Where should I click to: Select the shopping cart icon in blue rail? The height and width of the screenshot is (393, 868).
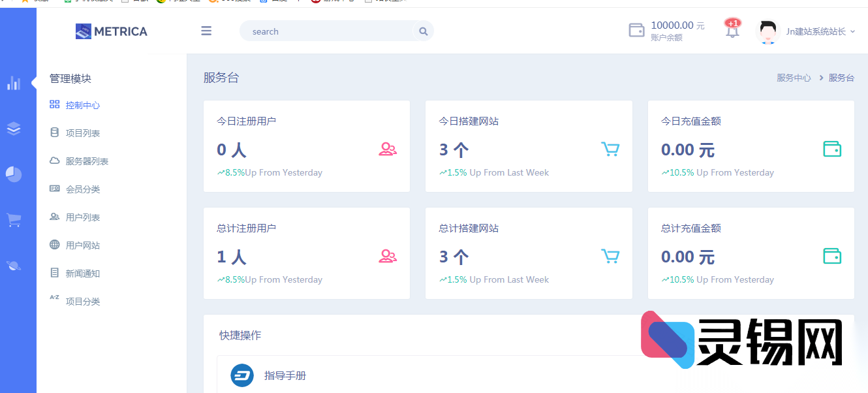coord(14,220)
